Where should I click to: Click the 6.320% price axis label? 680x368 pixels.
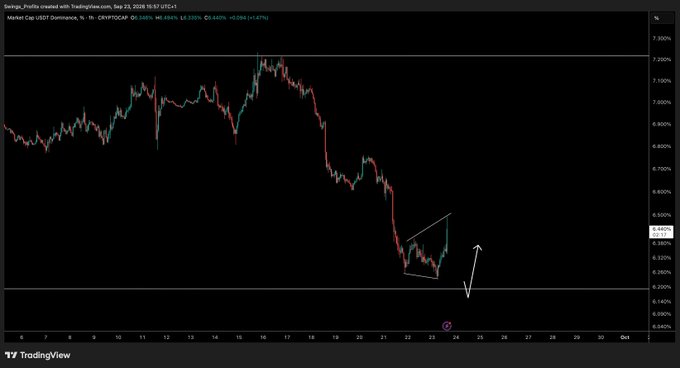tap(661, 258)
